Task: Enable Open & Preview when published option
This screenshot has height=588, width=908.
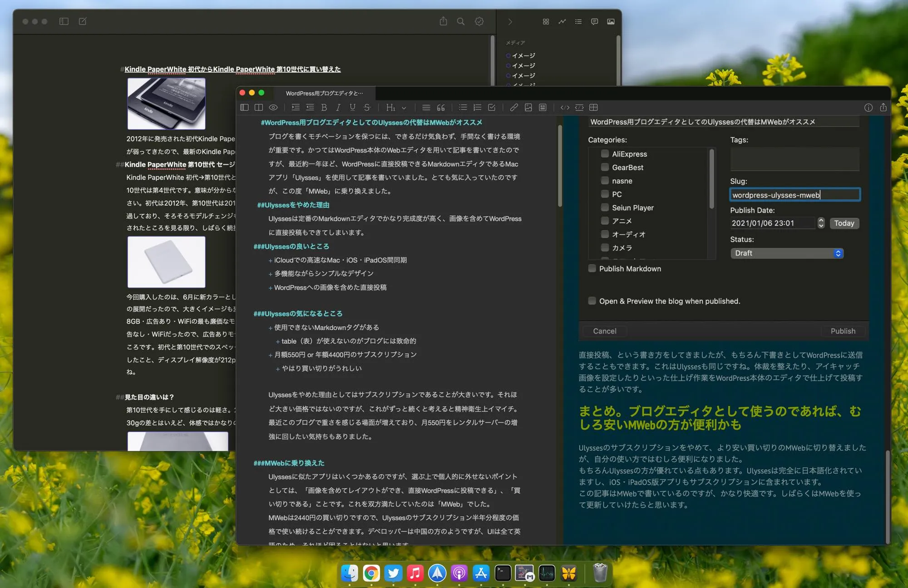Action: (592, 301)
